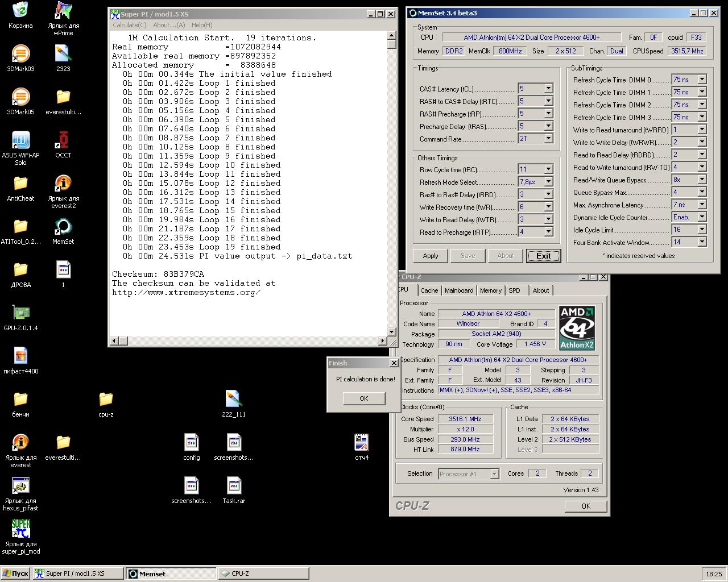Click Apply in MemSet
728x582 pixels.
pyautogui.click(x=431, y=256)
